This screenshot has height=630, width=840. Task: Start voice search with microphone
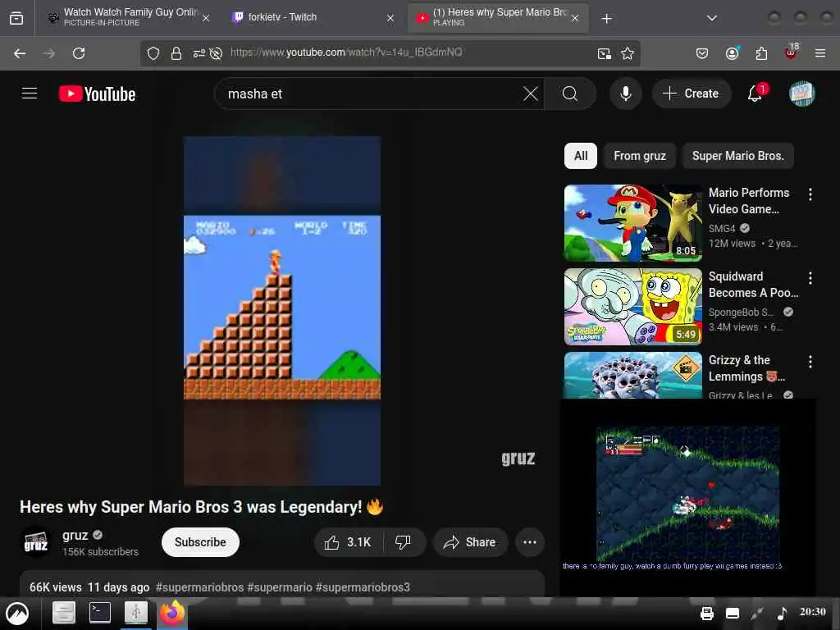tap(625, 94)
